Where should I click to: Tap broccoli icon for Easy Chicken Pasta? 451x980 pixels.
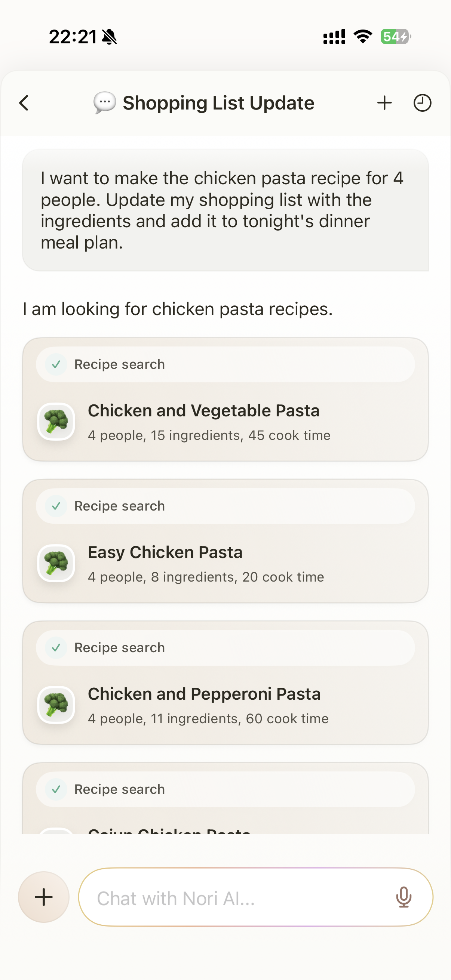coord(56,563)
